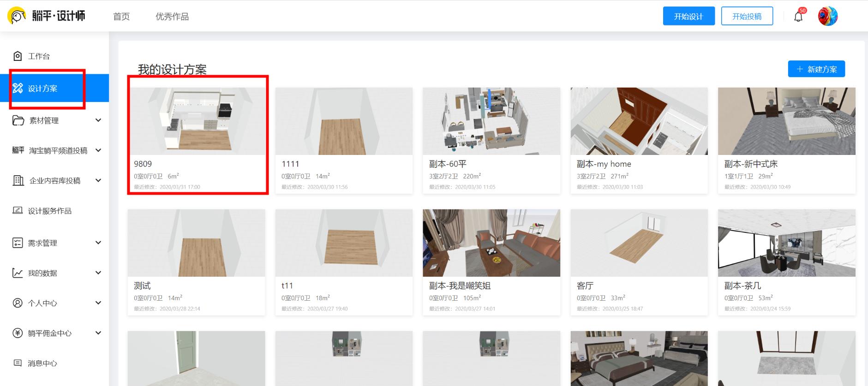
Task: Expand the 素材管理 submenu chevron
Action: pos(98,120)
